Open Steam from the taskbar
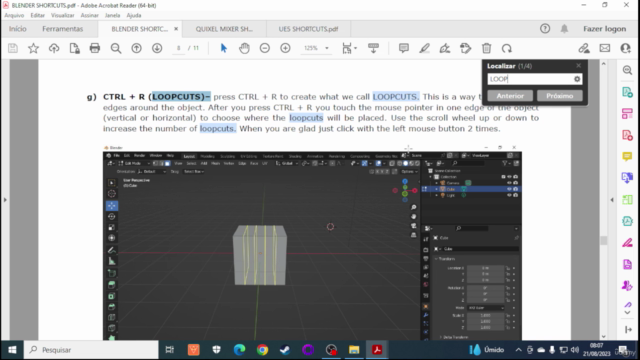Image resolution: width=640 pixels, height=360 pixels. pos(285,350)
